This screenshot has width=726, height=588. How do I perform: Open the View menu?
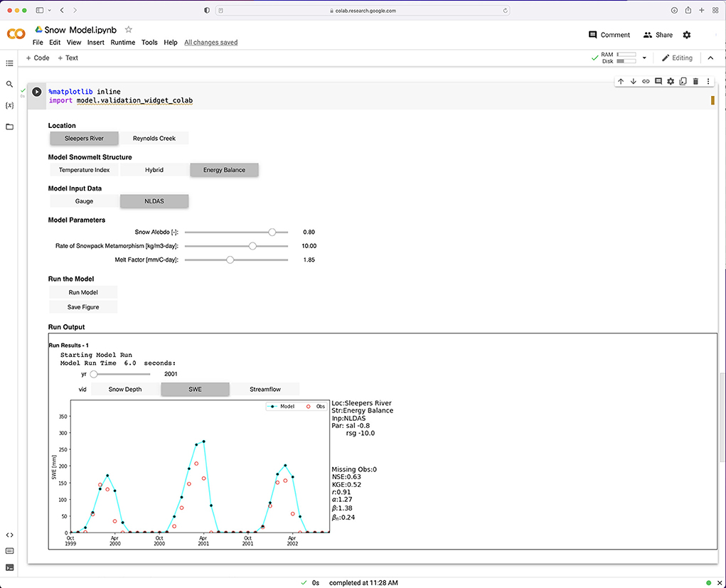tap(74, 42)
